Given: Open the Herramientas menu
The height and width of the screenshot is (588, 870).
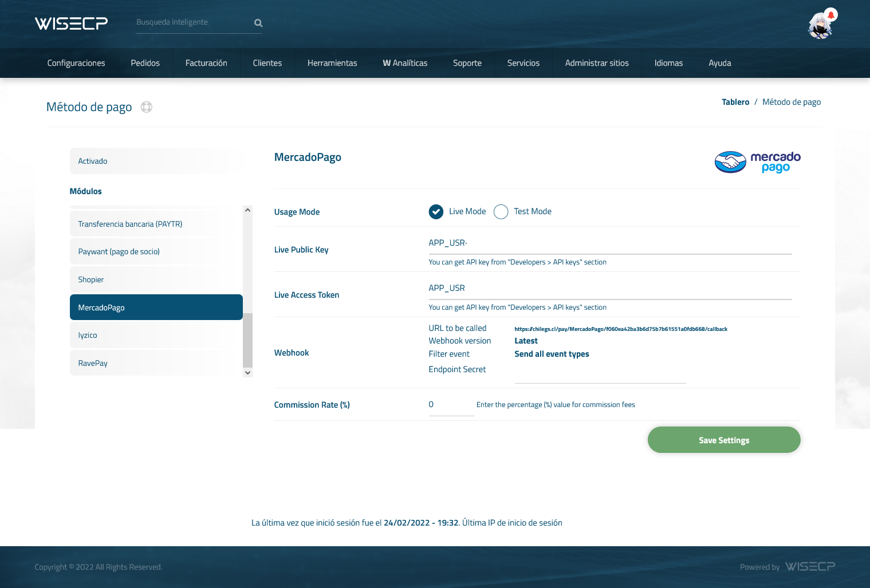Looking at the screenshot, I should pyautogui.click(x=332, y=63).
